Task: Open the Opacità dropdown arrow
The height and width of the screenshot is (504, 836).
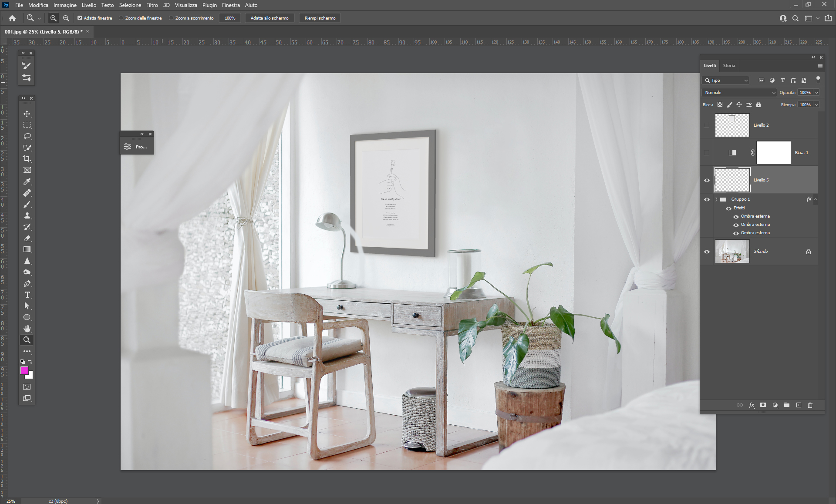Action: (x=817, y=93)
